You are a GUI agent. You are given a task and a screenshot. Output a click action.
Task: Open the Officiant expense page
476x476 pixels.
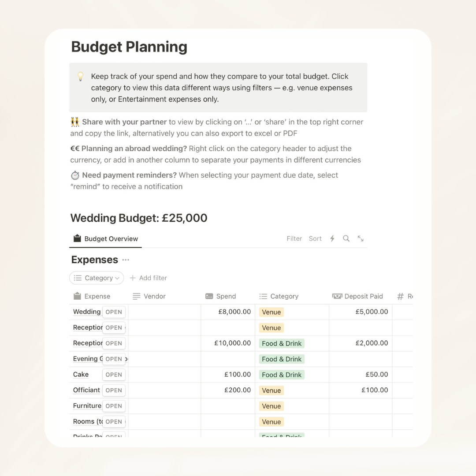tap(114, 390)
